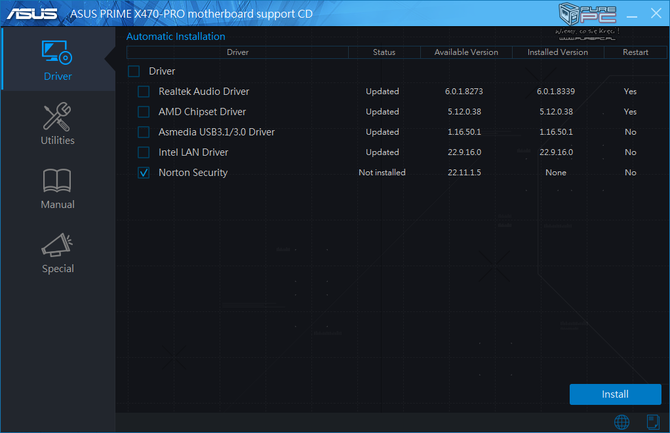Check the Asmedia USB3.1/3.0 Driver checkbox
This screenshot has height=433, width=670.
144,132
